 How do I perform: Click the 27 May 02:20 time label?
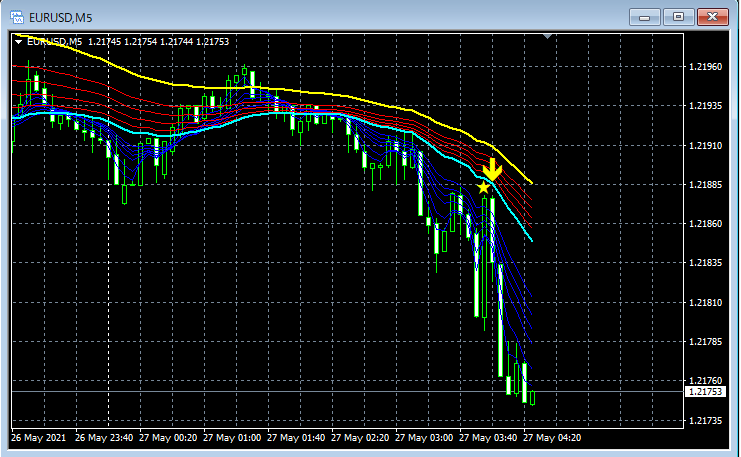point(360,438)
